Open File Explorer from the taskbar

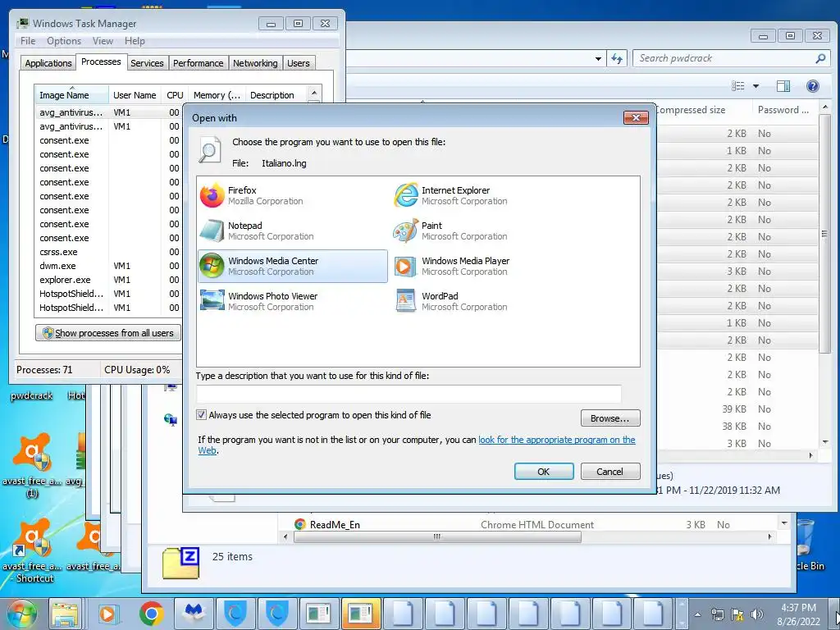[x=65, y=614]
